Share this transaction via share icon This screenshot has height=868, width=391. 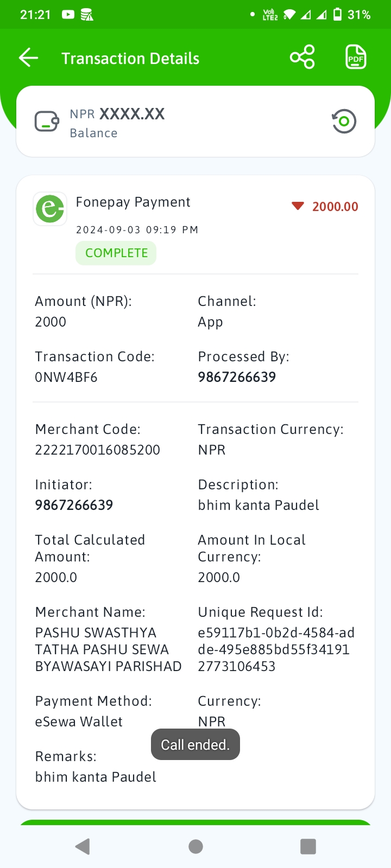point(302,57)
